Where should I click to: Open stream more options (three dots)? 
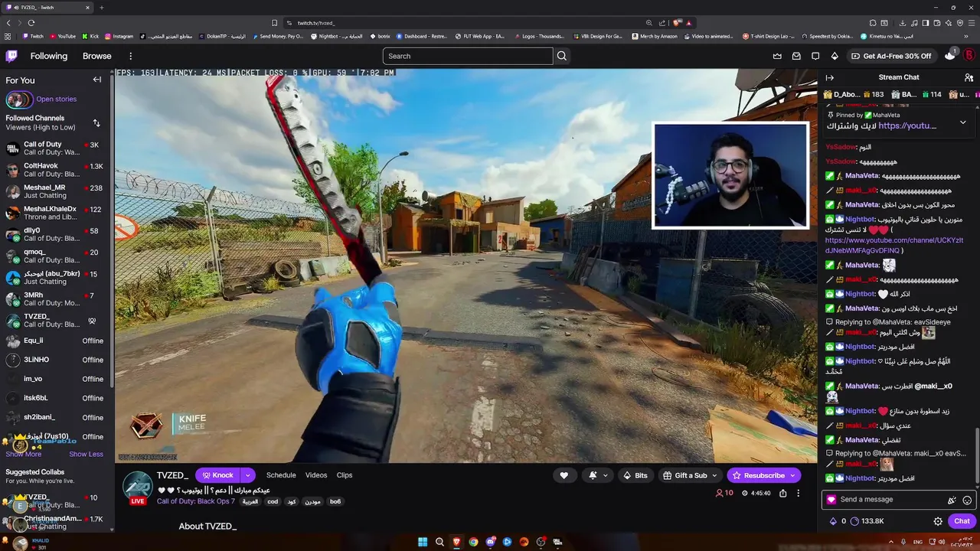798,494
